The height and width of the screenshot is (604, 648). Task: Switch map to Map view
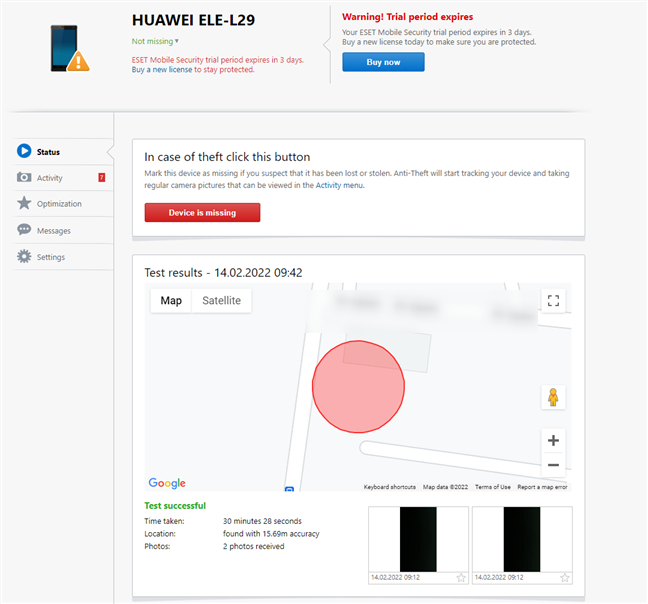pyautogui.click(x=171, y=300)
